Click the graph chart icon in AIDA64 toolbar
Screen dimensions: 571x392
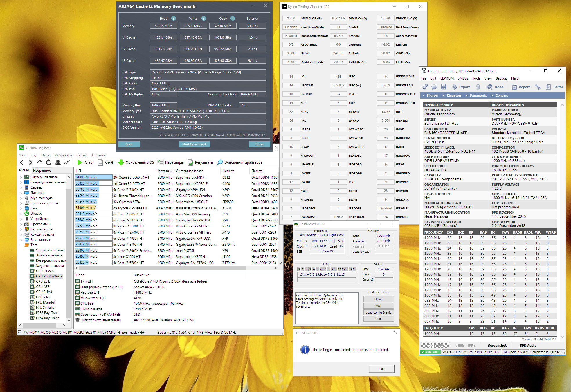[67, 162]
